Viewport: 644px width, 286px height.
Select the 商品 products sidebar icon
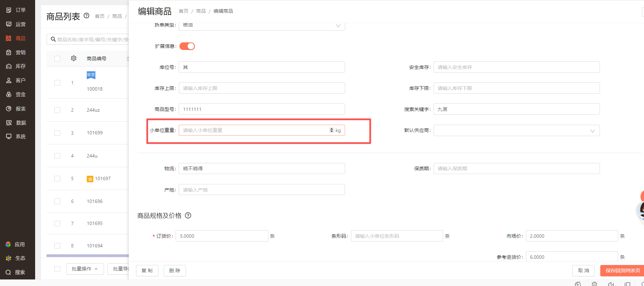pyautogui.click(x=9, y=38)
